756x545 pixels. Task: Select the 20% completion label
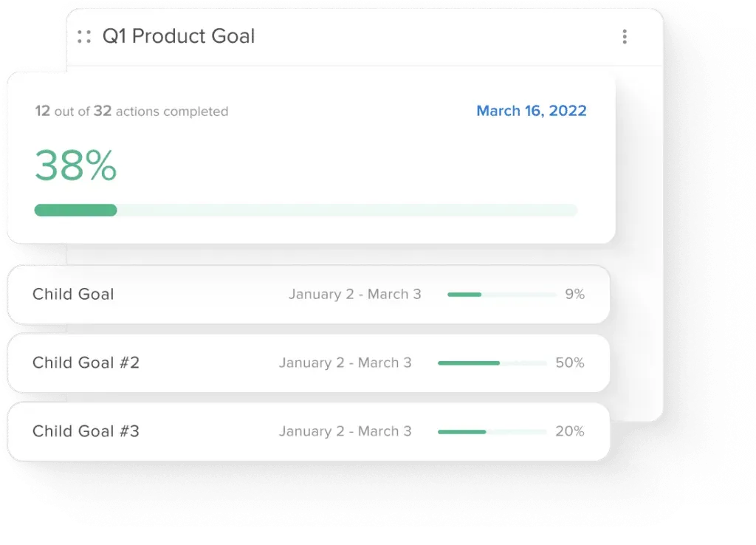(x=570, y=431)
